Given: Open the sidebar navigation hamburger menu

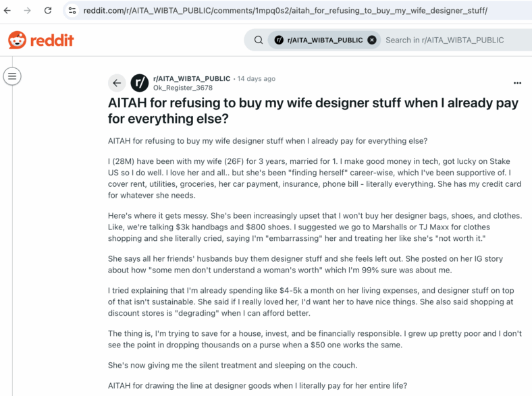Looking at the screenshot, I should pos(12,76).
